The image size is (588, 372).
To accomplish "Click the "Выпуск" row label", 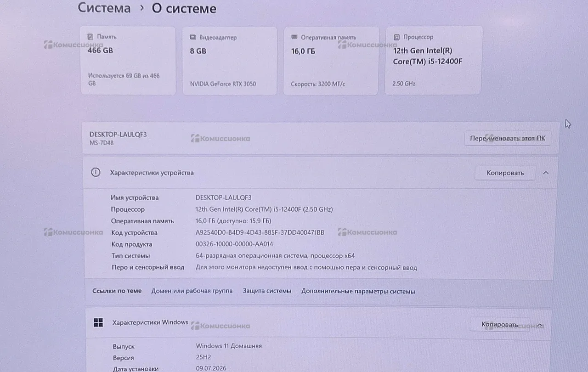I will [124, 347].
